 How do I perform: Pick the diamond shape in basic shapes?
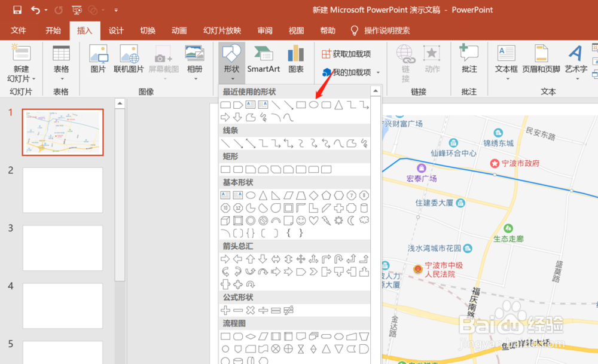click(313, 195)
